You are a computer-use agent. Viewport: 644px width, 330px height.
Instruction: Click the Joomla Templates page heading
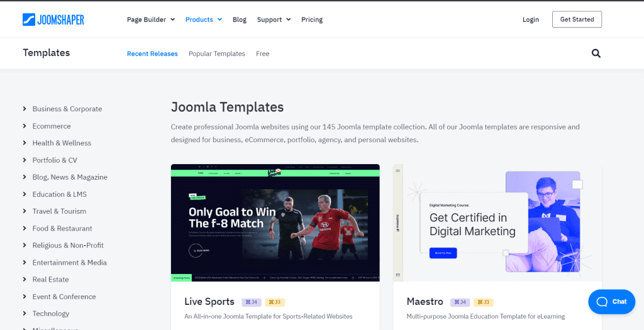227,107
